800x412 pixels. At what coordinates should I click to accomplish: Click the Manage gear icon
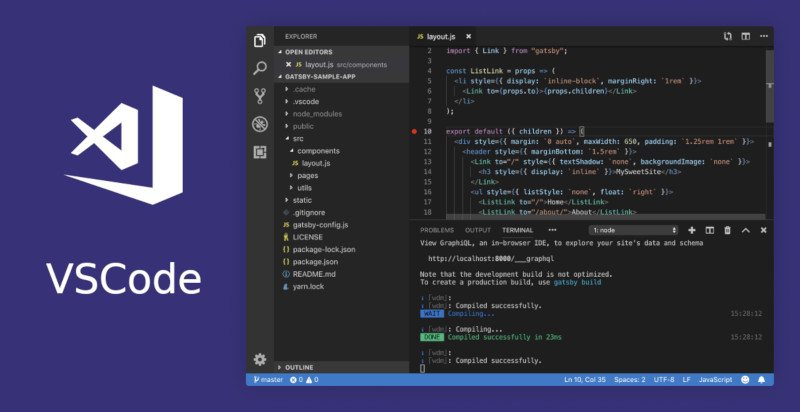click(x=260, y=359)
